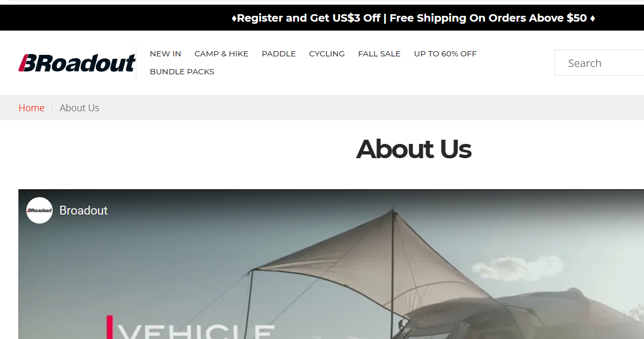Screen dimensions: 644x339
Task: Open UP TO 60% OFF deals
Action: point(445,54)
